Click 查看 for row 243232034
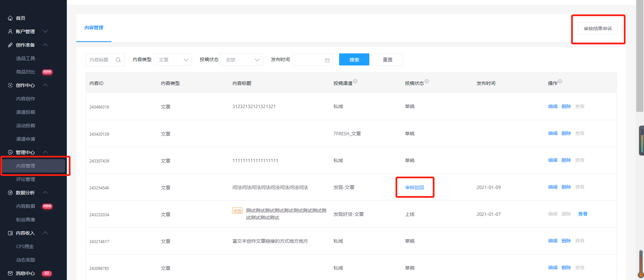The image size is (644, 280). [x=583, y=214]
